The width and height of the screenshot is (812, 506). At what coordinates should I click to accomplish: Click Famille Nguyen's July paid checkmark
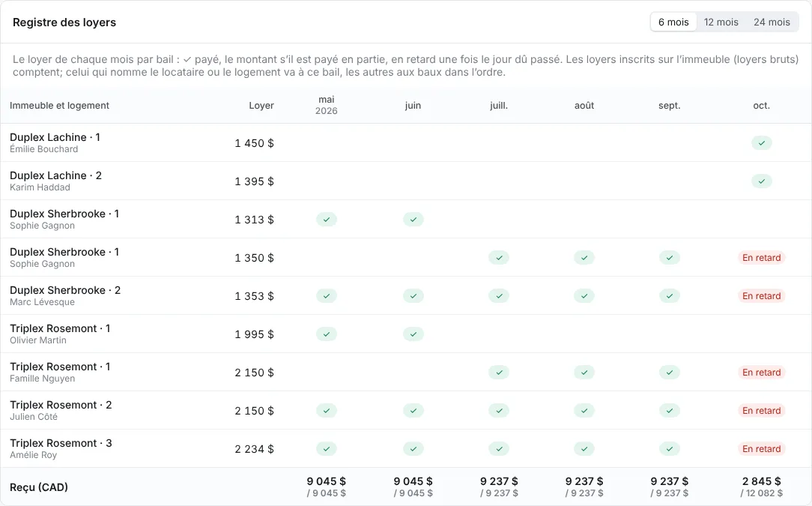[x=499, y=373]
